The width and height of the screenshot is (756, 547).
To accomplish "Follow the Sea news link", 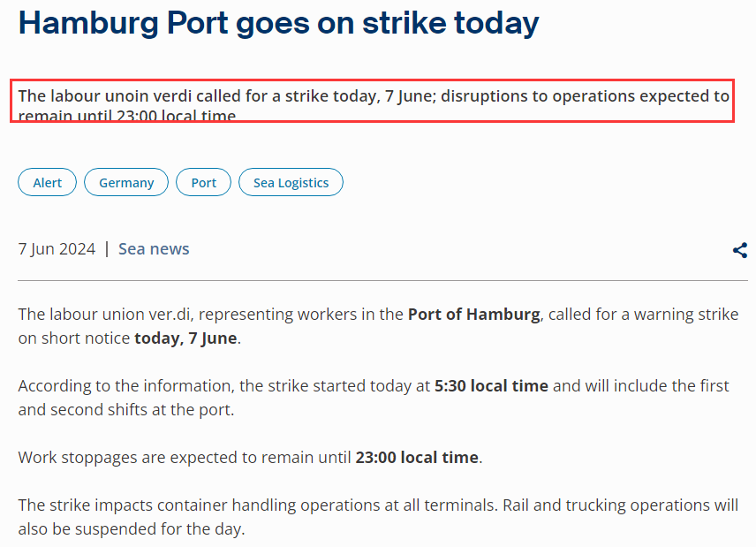I will pyautogui.click(x=154, y=249).
